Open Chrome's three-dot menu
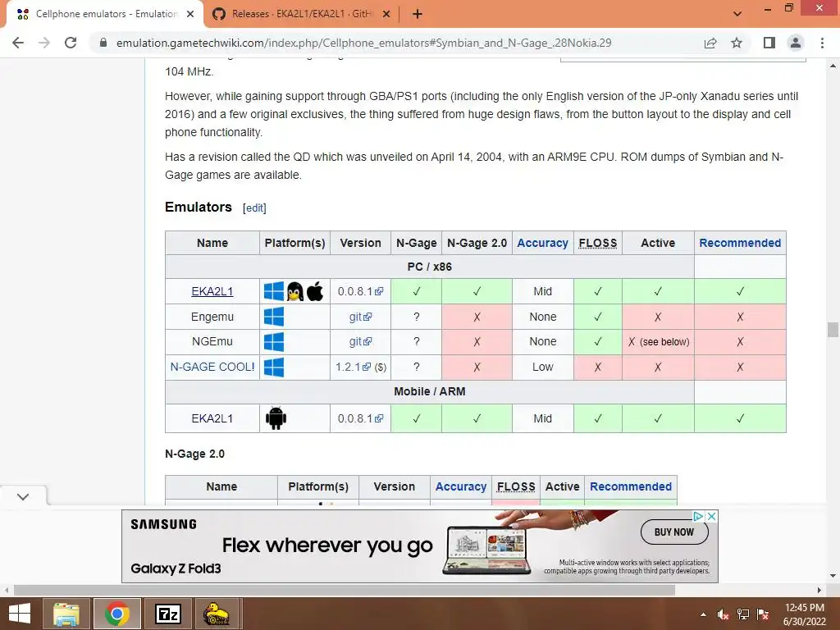This screenshot has height=630, width=840. pyautogui.click(x=822, y=43)
